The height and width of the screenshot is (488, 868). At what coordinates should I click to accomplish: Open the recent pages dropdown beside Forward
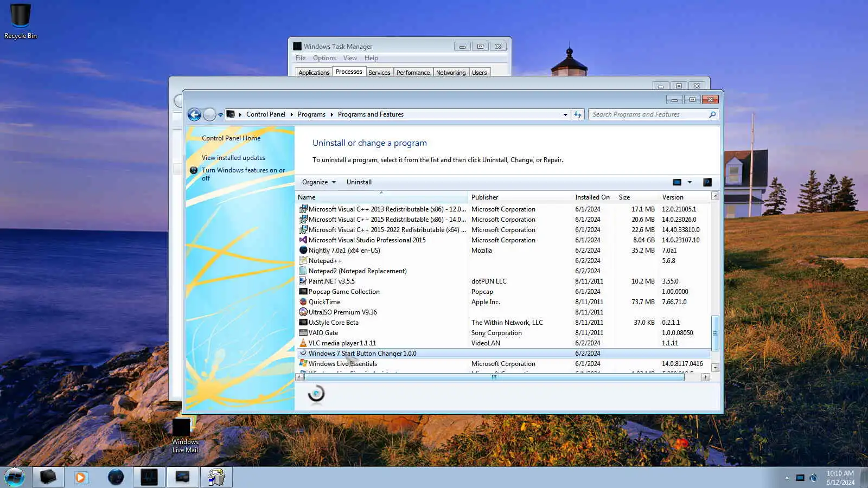tap(220, 114)
